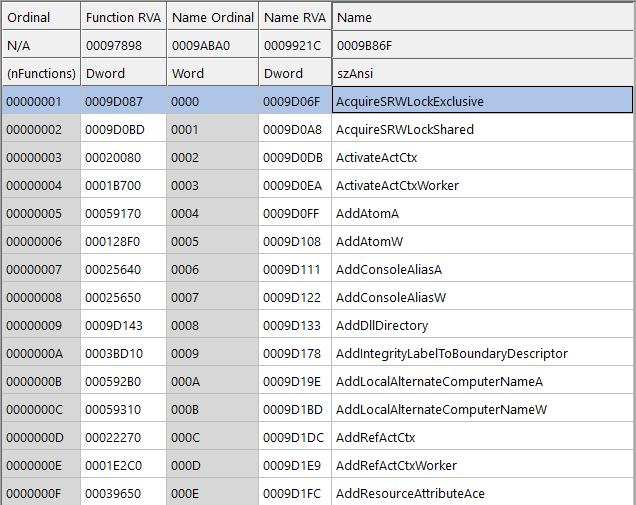Select the ActivateActCtxWorker name cell
This screenshot has width=636, height=505.
click(482, 185)
